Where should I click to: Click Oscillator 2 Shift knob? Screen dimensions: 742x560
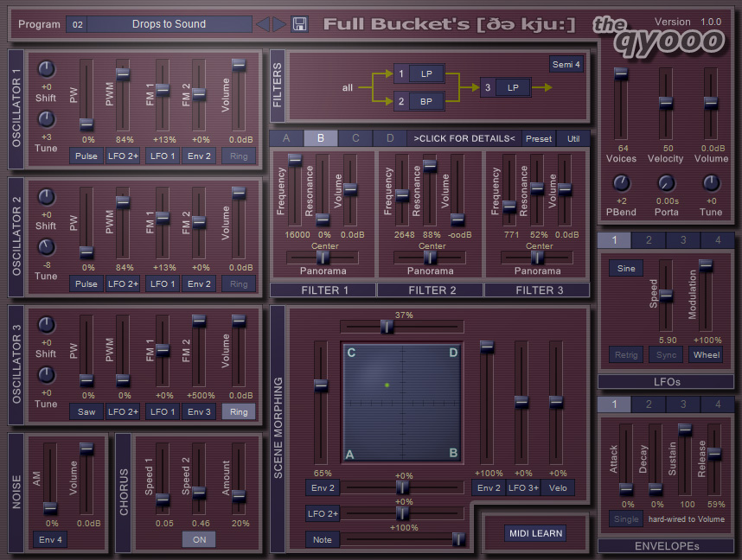click(47, 197)
